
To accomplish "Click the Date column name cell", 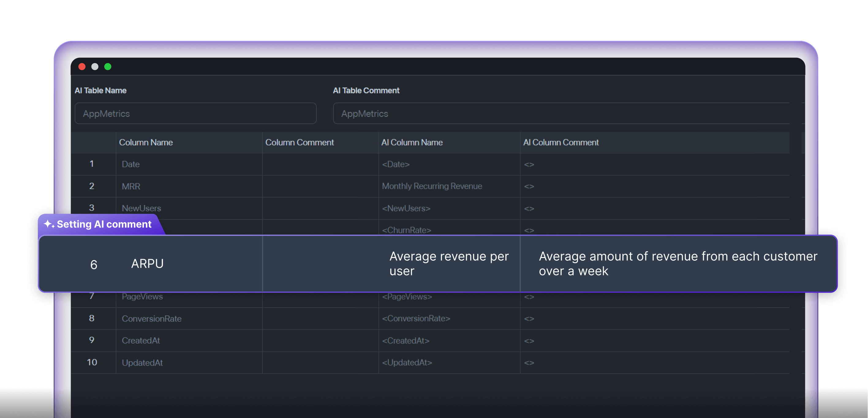I will [189, 164].
